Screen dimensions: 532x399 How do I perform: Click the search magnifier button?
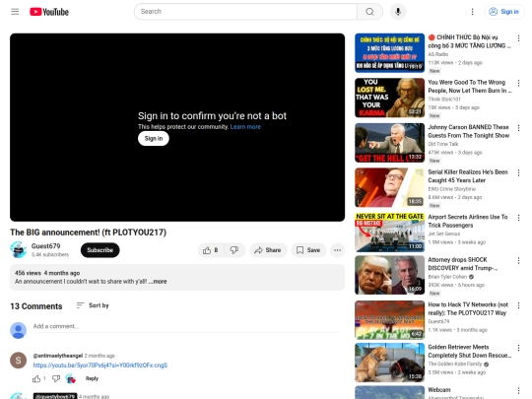369,12
